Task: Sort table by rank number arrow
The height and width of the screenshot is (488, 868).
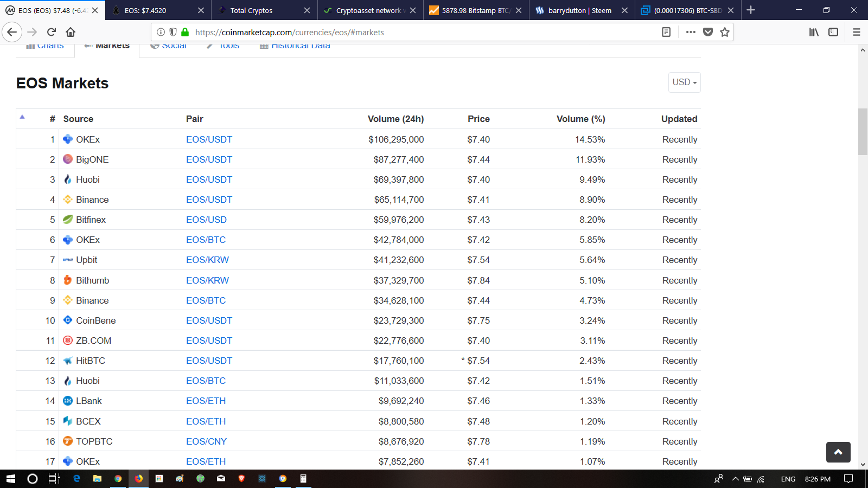Action: [22, 117]
